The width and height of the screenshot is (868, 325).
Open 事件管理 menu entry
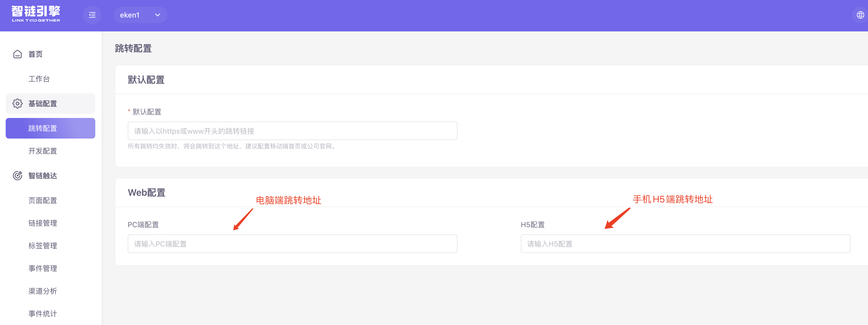(x=43, y=268)
